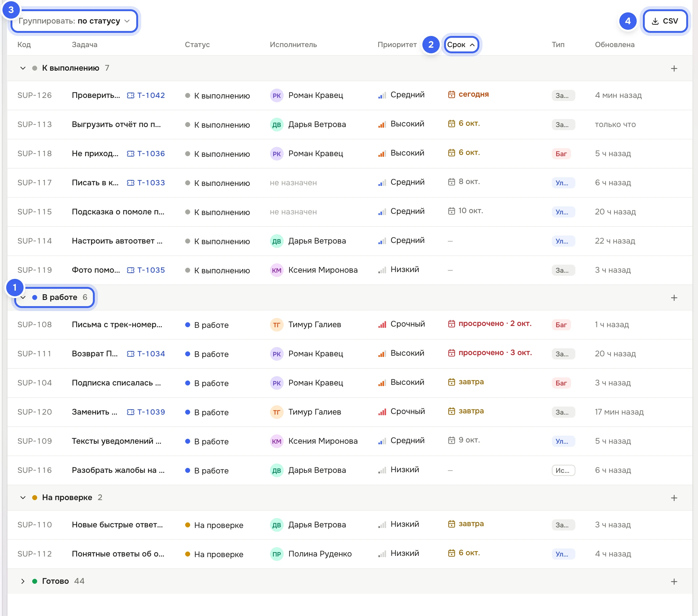Click the priority icon for SUP-119 Низкий

(382, 270)
